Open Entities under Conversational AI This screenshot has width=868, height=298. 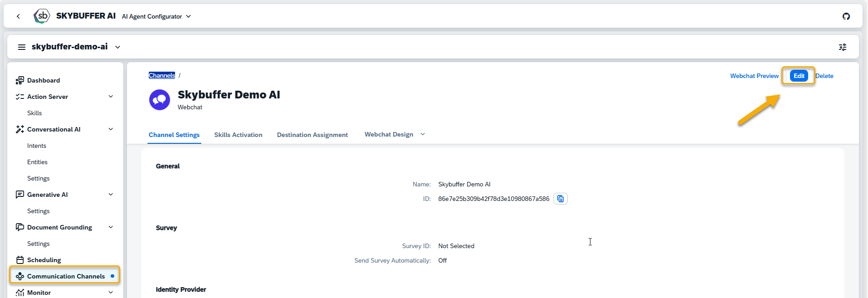37,162
